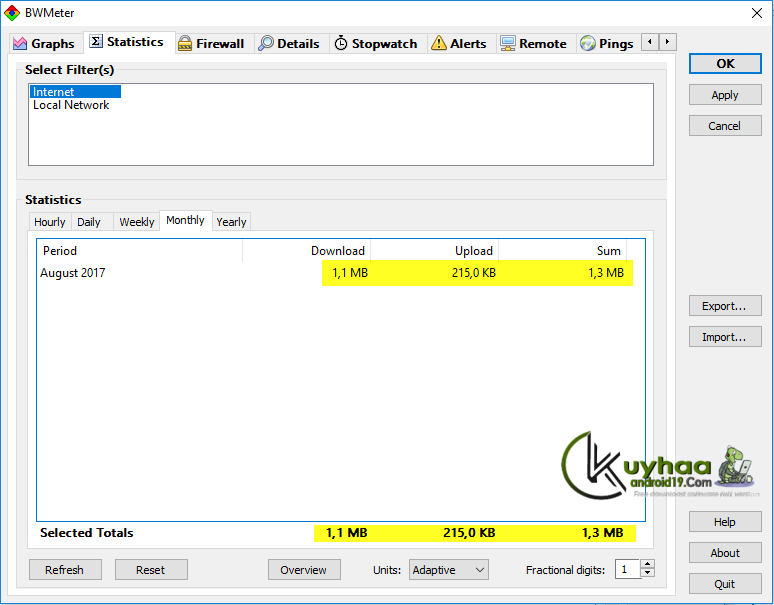Screen dimensions: 774x605
Task: Open the About dialog
Action: click(725, 553)
